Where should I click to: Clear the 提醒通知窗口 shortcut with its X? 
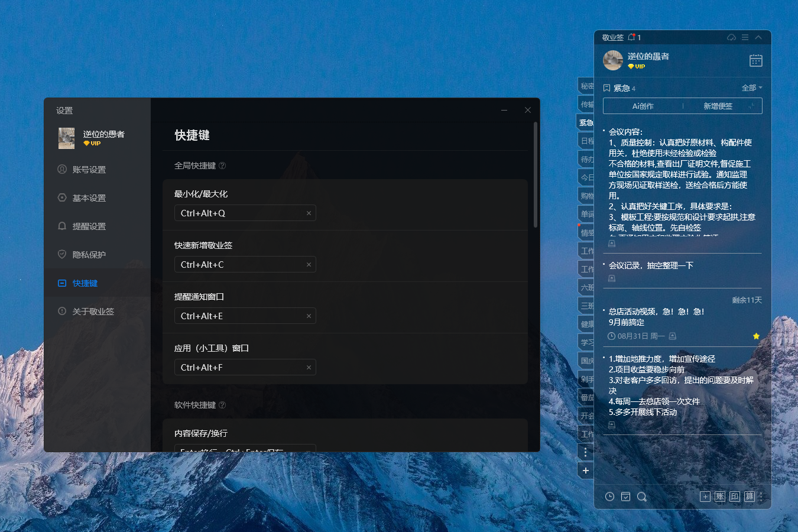coord(309,316)
